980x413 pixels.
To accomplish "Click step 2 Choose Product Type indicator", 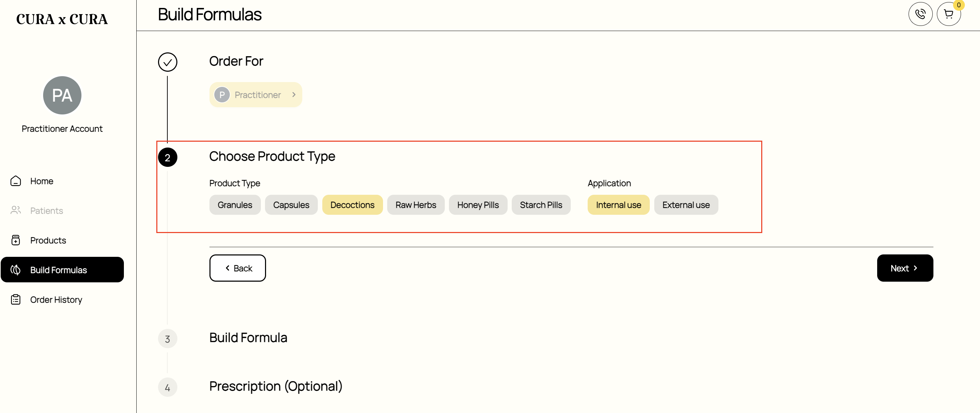I will (167, 157).
